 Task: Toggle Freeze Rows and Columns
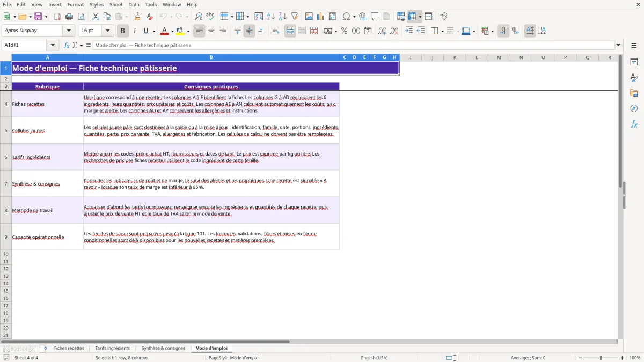tap(413, 17)
